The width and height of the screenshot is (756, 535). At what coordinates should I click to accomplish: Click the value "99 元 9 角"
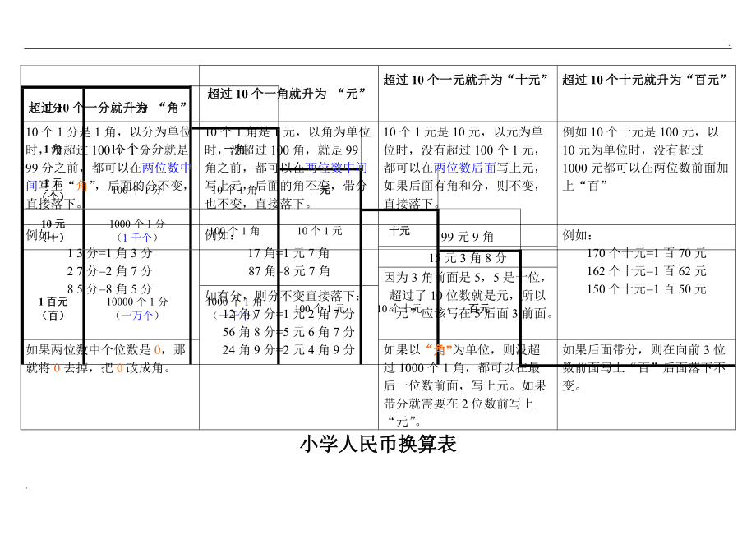tap(468, 237)
